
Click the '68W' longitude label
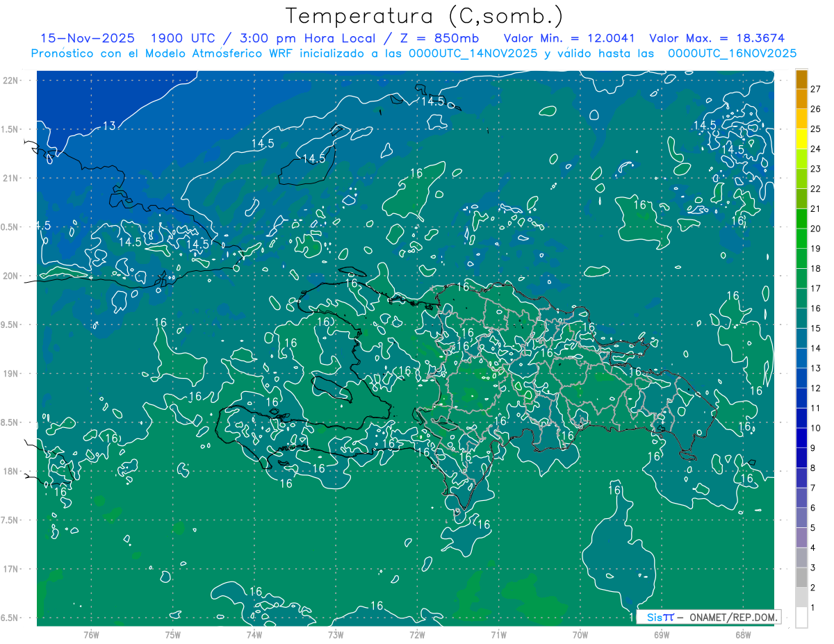(x=743, y=635)
